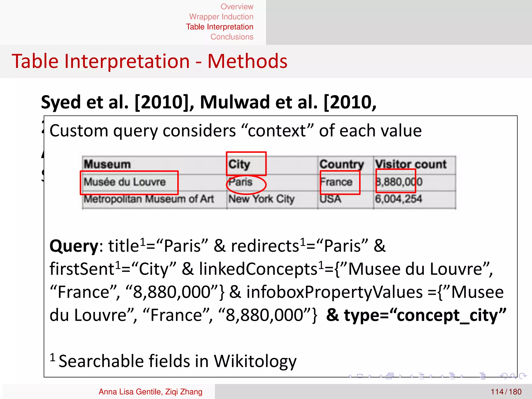532x399 pixels.
Task: Click the Custom query considers context sentence
Action: [x=236, y=131]
